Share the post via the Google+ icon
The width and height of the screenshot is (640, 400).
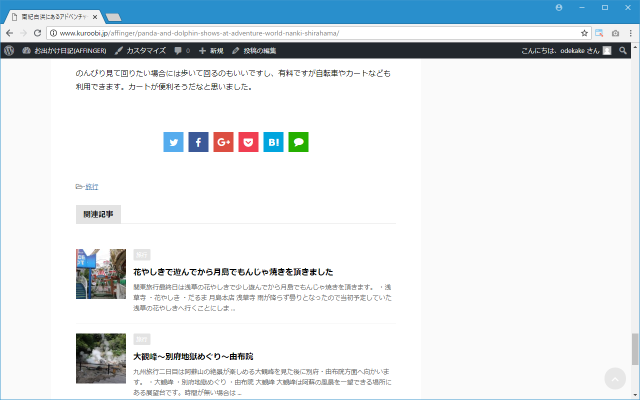point(223,142)
